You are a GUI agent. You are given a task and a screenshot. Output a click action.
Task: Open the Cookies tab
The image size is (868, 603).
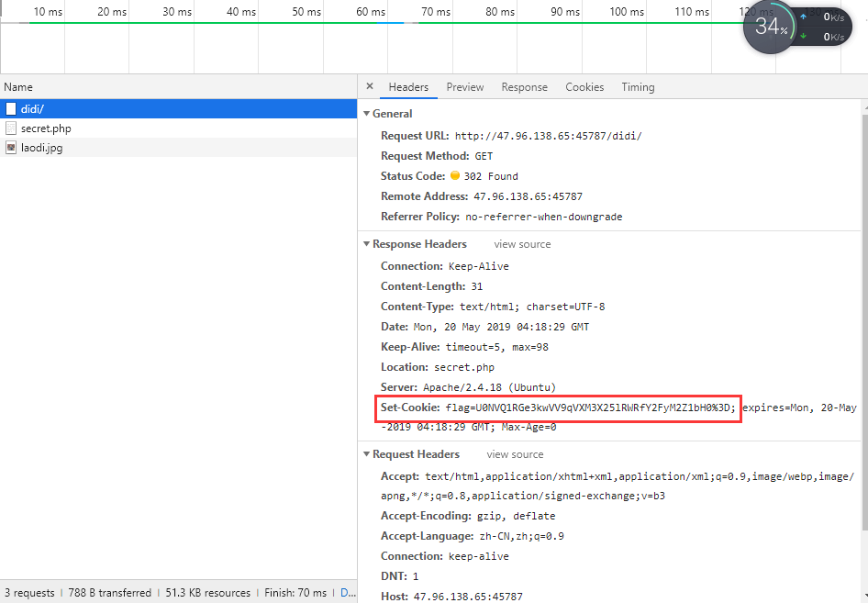click(x=584, y=87)
